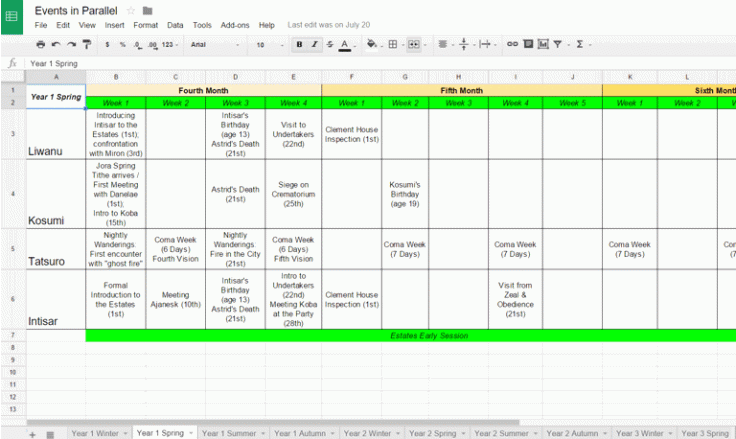This screenshot has width=736, height=439.
Task: Open the Year 2 Autumn tab dropdown arrow
Action: pyautogui.click(x=605, y=433)
